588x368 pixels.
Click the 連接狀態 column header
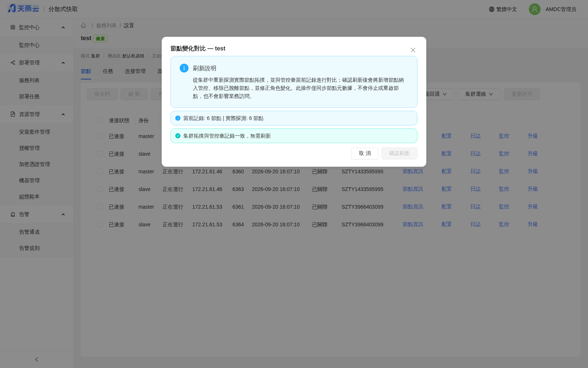(119, 120)
